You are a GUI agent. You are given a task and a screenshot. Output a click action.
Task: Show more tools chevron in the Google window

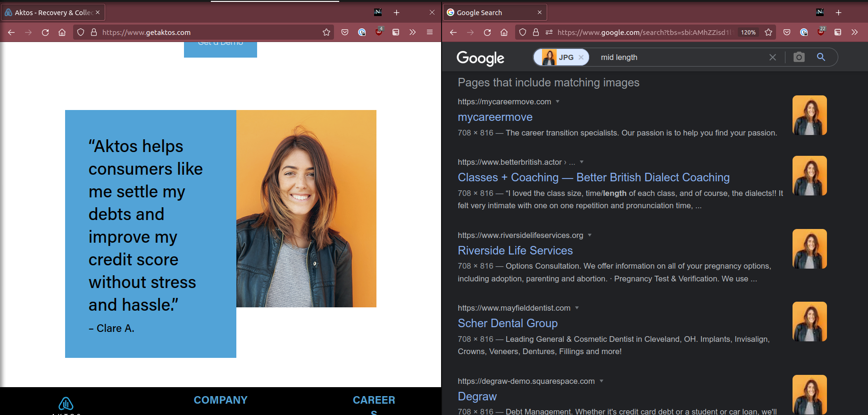[855, 32]
